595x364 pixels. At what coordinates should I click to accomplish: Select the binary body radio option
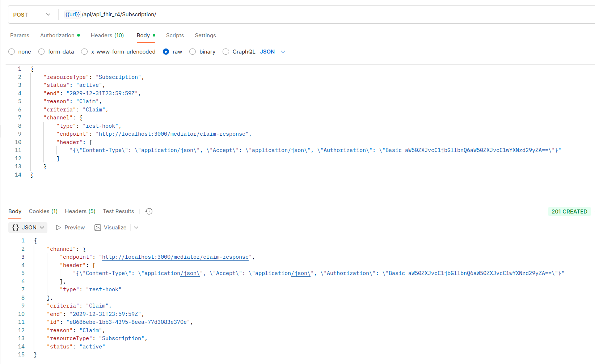click(x=193, y=52)
